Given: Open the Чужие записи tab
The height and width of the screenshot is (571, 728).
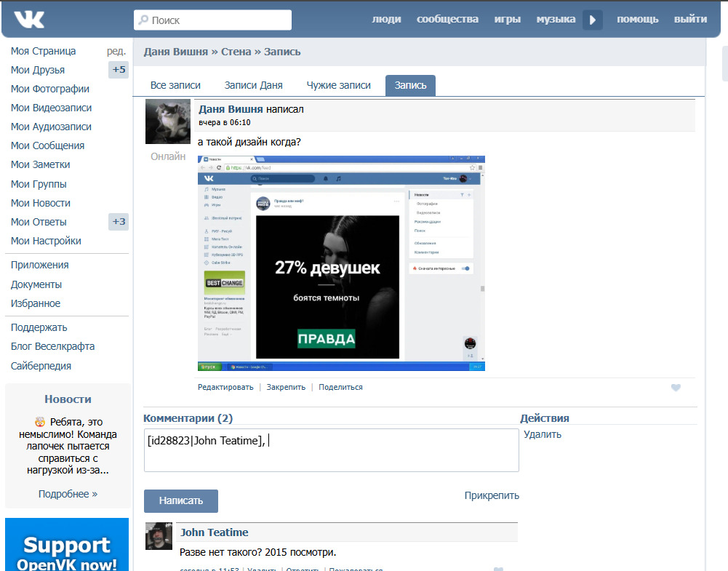Looking at the screenshot, I should tap(338, 85).
